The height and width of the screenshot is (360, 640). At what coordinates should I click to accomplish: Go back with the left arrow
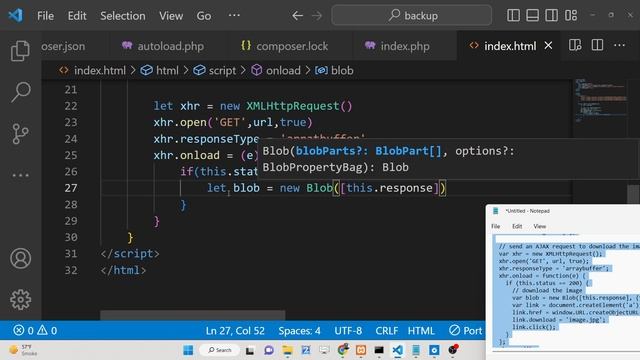pos(297,16)
